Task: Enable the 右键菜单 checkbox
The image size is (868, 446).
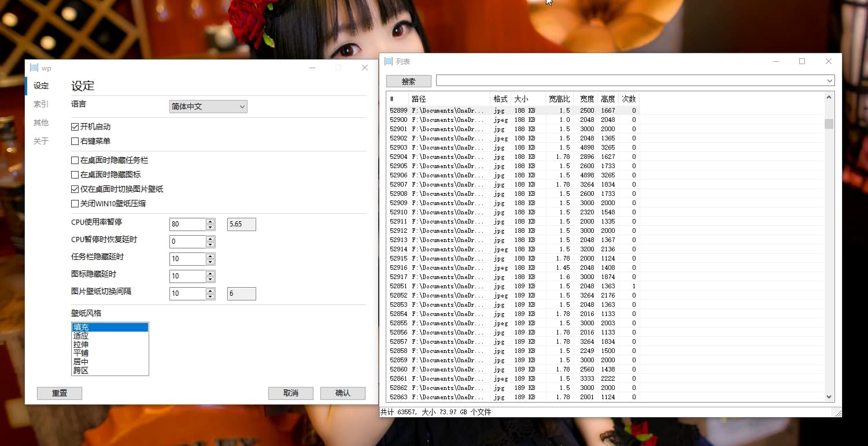Action: pos(75,142)
